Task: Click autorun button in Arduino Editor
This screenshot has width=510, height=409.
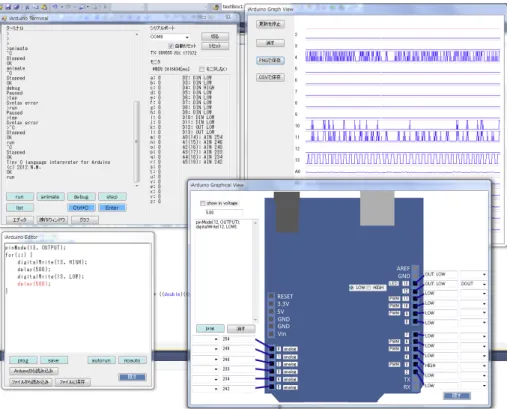Action: [102, 360]
